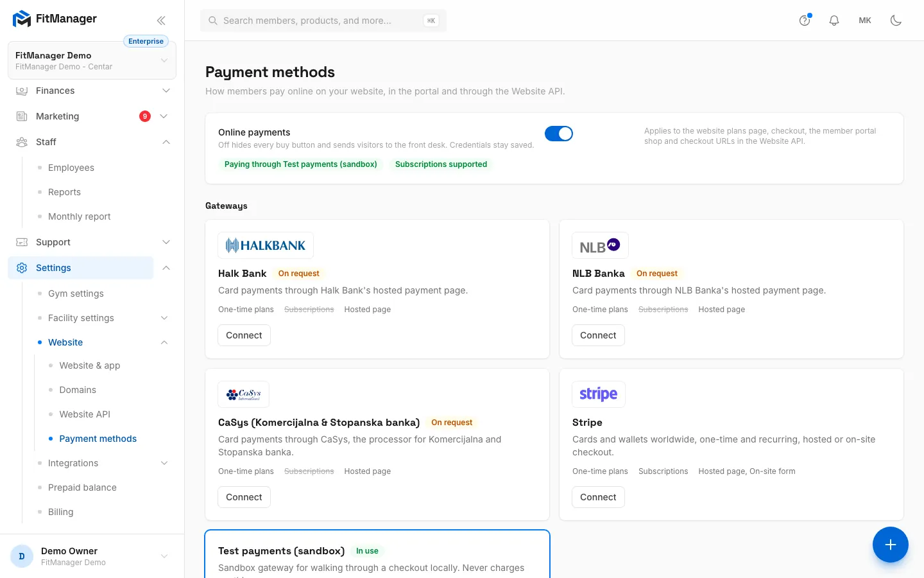Click the FitManager logo icon
The width and height of the screenshot is (924, 578).
tap(22, 19)
